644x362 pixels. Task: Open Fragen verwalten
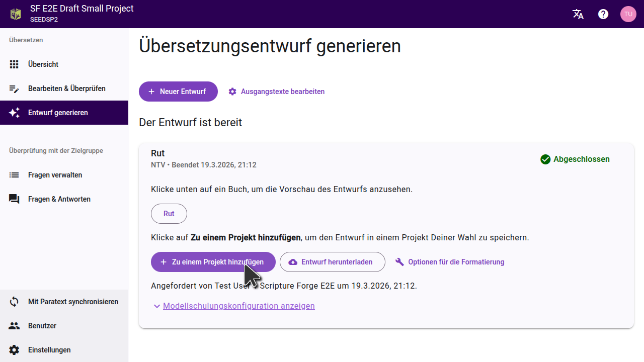click(x=55, y=175)
